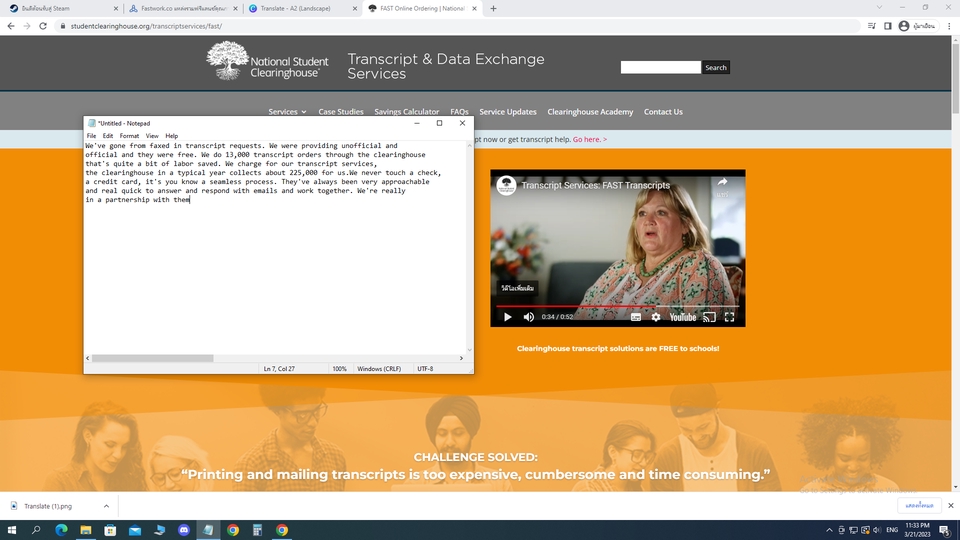Viewport: 960px width, 540px height.
Task: Open the Chrome three-dot menu
Action: pos(950,26)
